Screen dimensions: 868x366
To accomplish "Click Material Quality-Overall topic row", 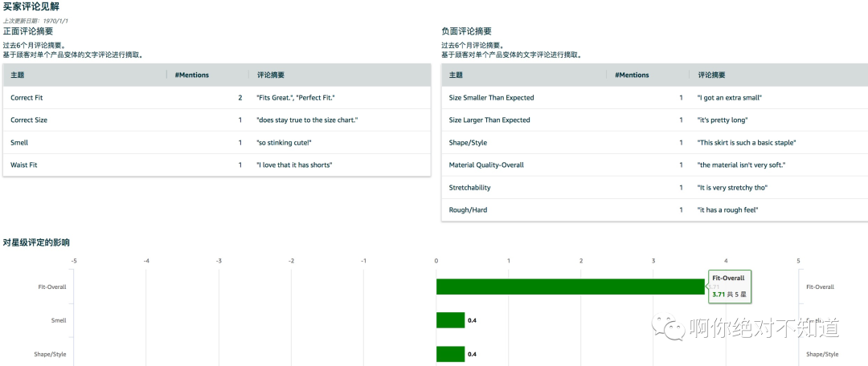I will coord(486,165).
